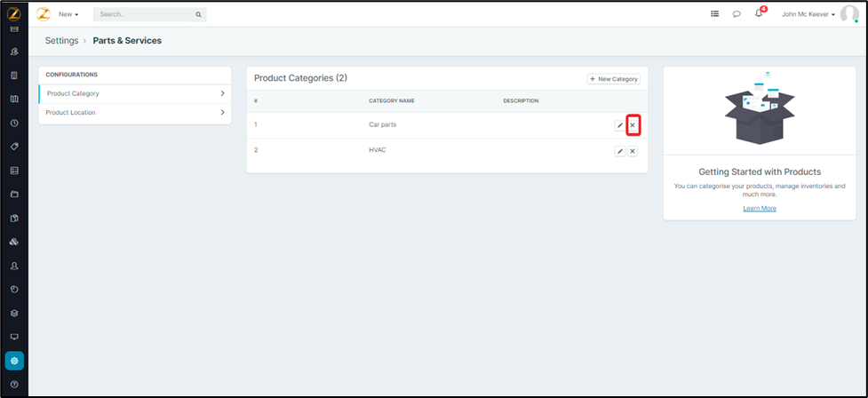
Task: Expand the Product Location chevron
Action: pyautogui.click(x=222, y=113)
